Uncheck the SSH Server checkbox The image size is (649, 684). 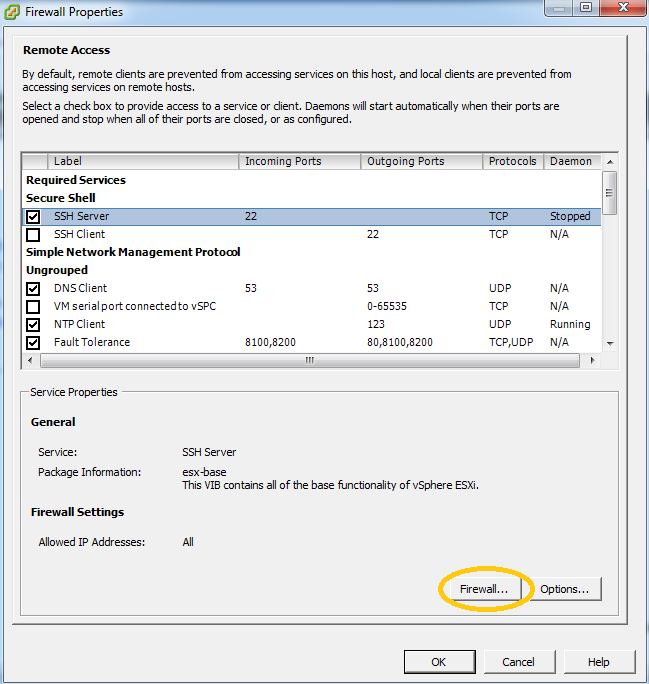[33, 217]
